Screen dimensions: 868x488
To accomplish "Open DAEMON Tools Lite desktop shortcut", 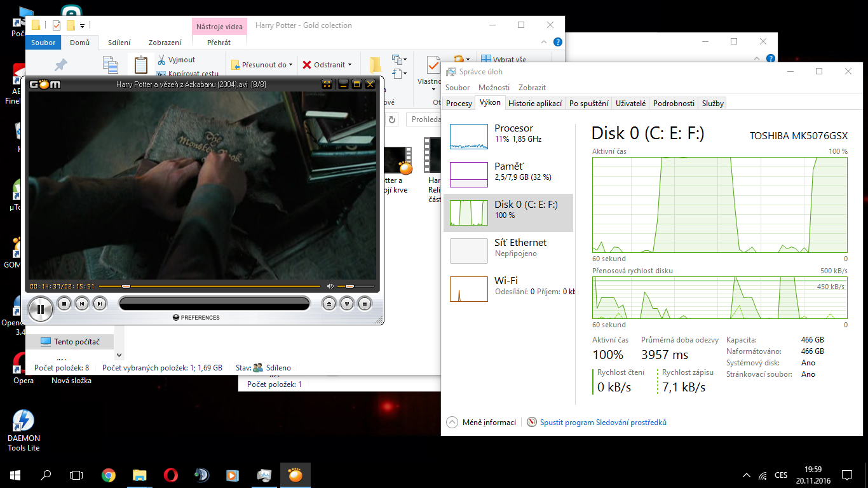I will coord(24,430).
